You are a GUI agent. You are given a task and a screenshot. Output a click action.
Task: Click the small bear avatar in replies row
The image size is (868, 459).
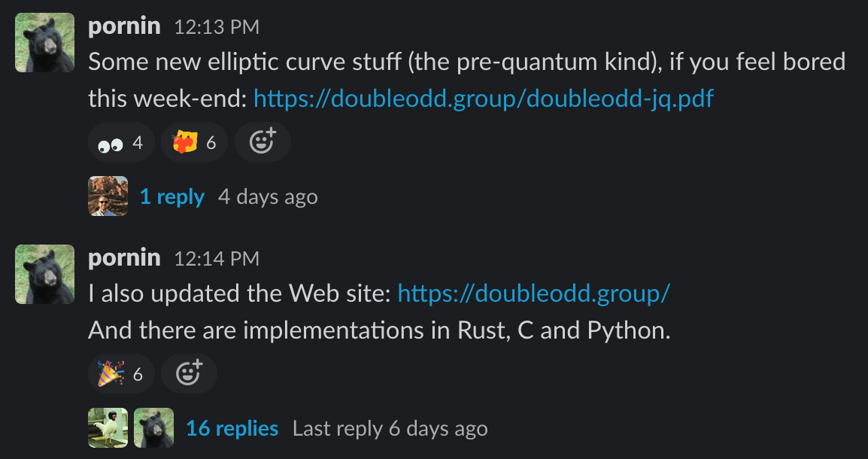154,428
